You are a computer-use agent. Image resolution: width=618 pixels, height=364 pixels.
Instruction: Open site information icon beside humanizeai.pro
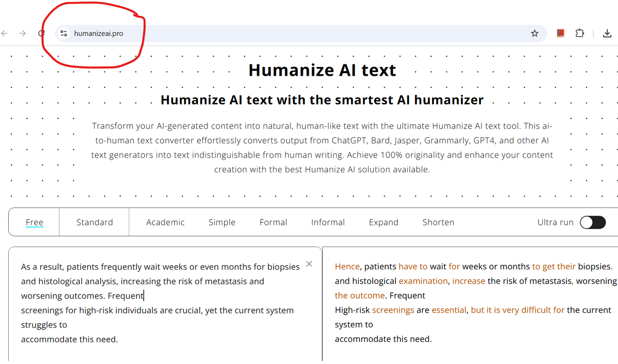[x=64, y=33]
